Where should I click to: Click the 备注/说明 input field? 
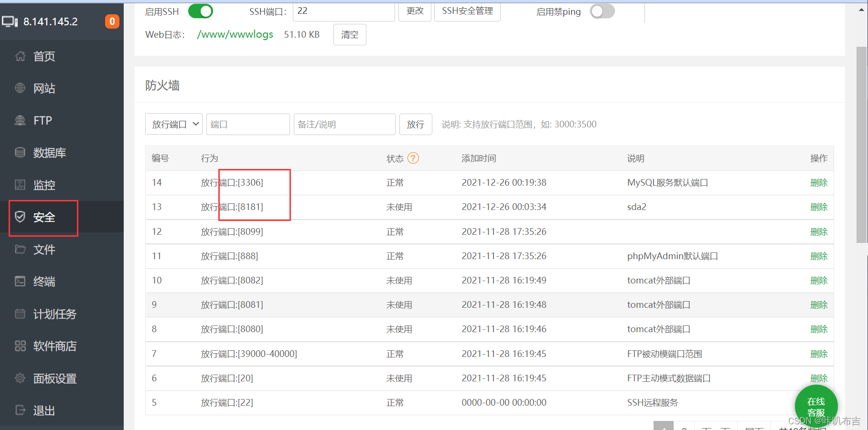coord(344,124)
